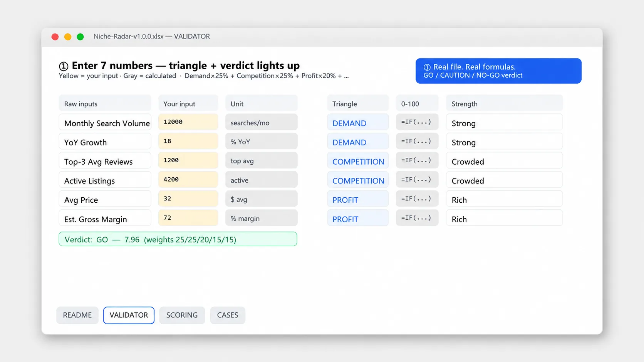Click the Yellow = your input legend line

point(204,76)
